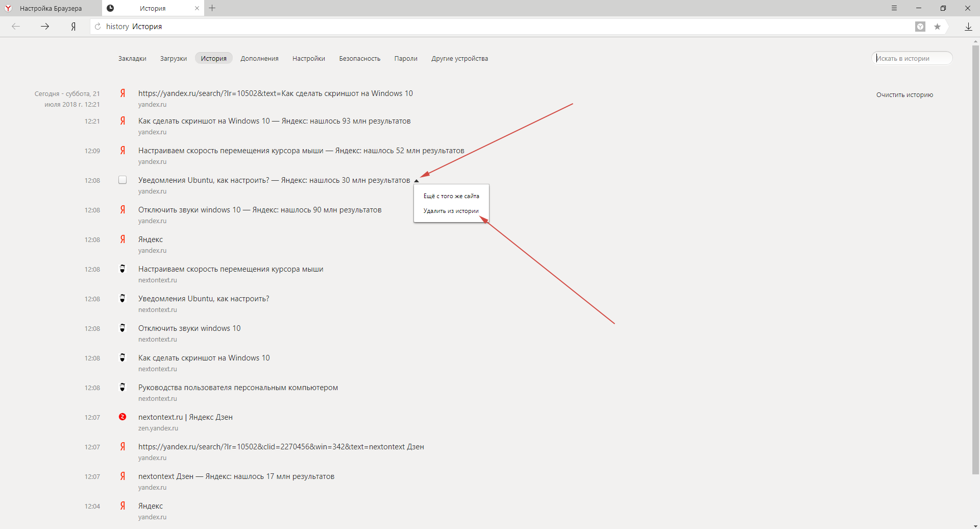
Task: Choose 'Ещё с того же сайта' from the menu
Action: point(451,196)
